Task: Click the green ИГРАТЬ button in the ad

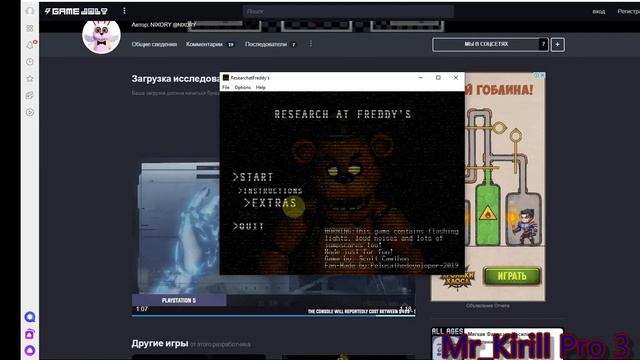Action: pos(512,276)
